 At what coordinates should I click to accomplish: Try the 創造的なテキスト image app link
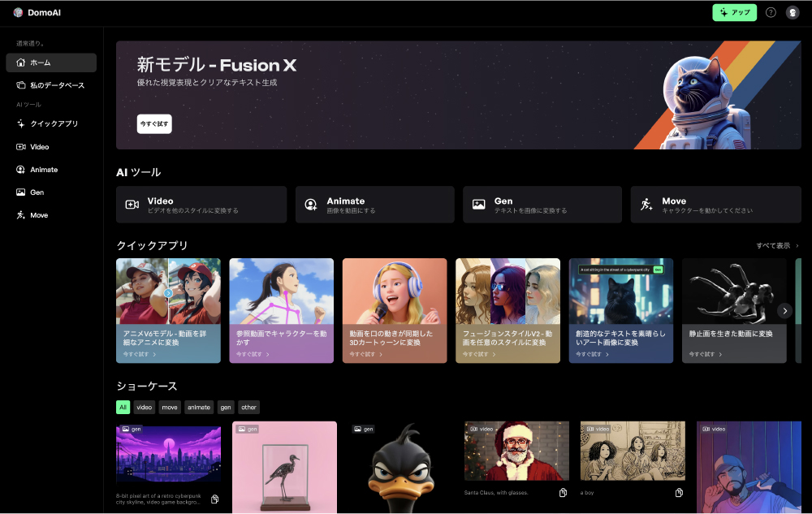click(x=593, y=355)
